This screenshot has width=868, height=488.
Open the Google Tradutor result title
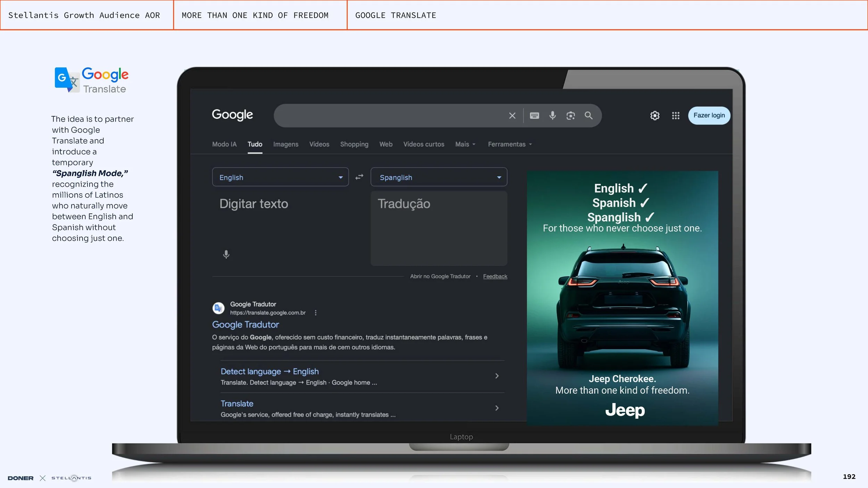click(245, 325)
